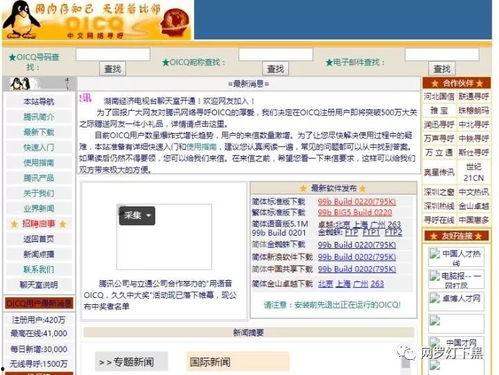499x375 pixels.
Task: Select the 每日新增:30,000 statistic text
Action: [x=39, y=349]
